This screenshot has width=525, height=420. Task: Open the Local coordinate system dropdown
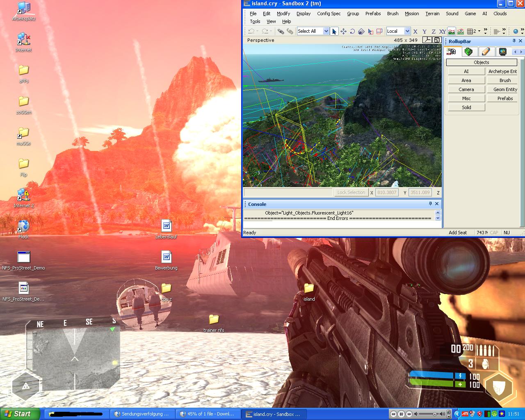point(407,31)
